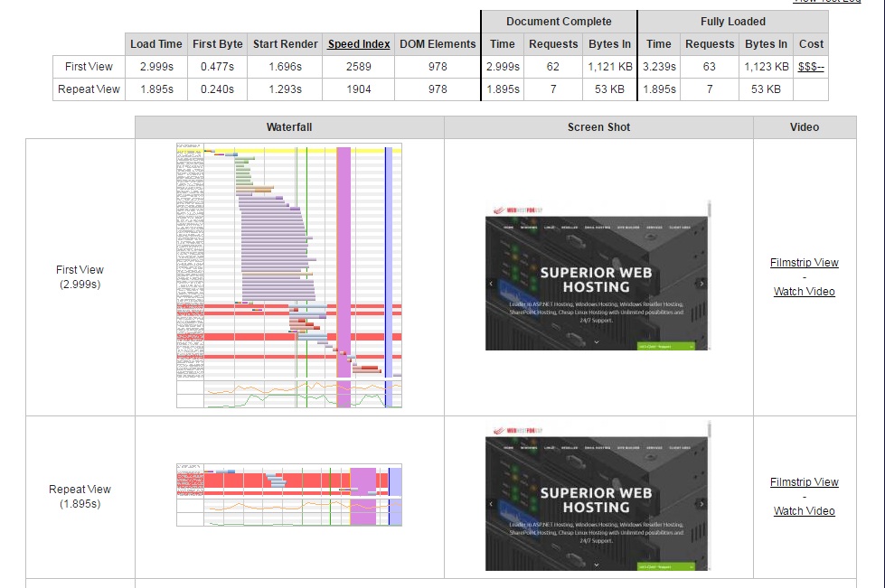Open the Repeat View waterfall chart thumbnail
The width and height of the screenshot is (885, 588).
(289, 495)
